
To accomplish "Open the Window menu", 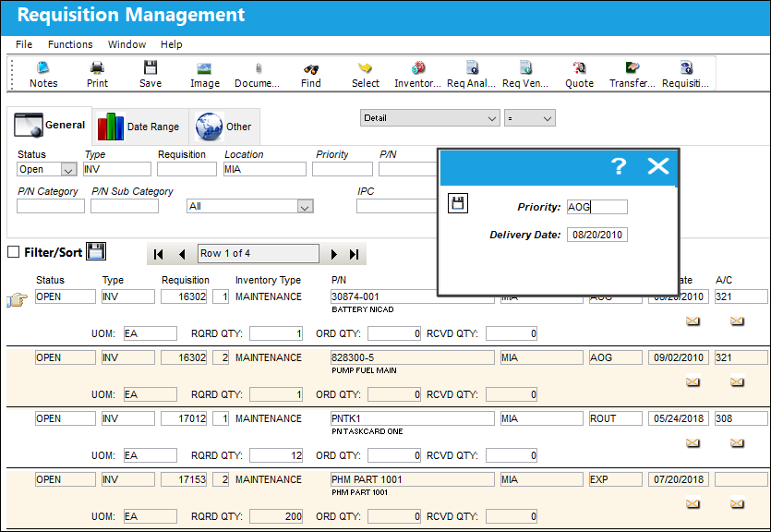I will click(126, 44).
